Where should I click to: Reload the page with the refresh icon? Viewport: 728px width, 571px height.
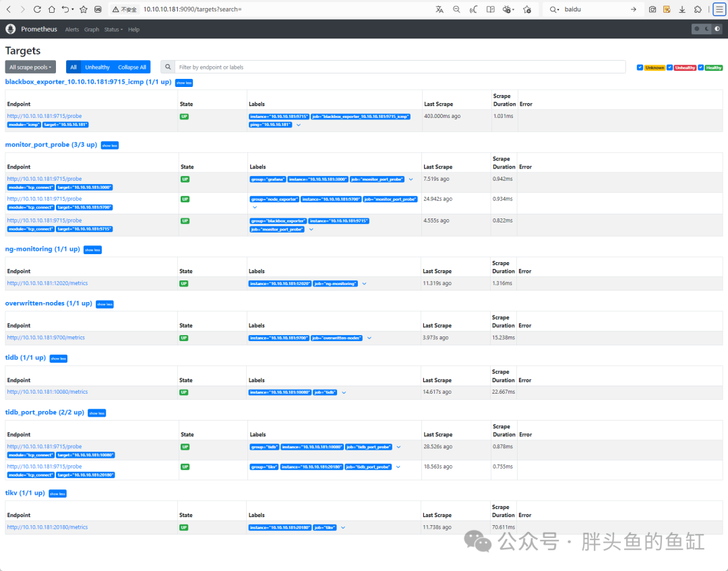coord(37,9)
